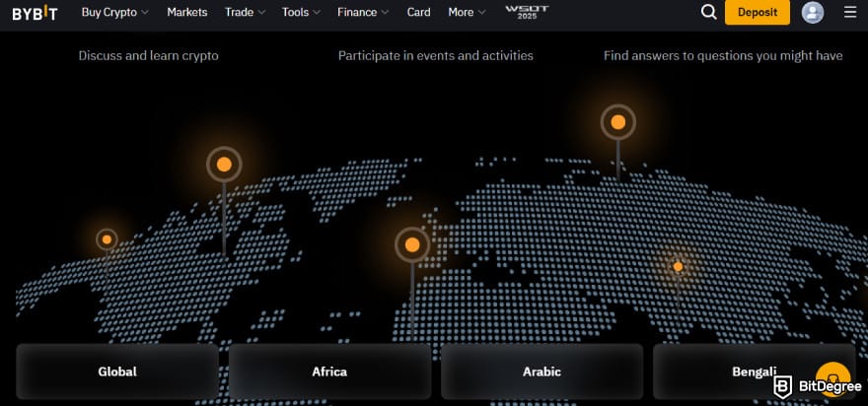Select the northern Russia map pin
868x406 pixels.
(617, 122)
